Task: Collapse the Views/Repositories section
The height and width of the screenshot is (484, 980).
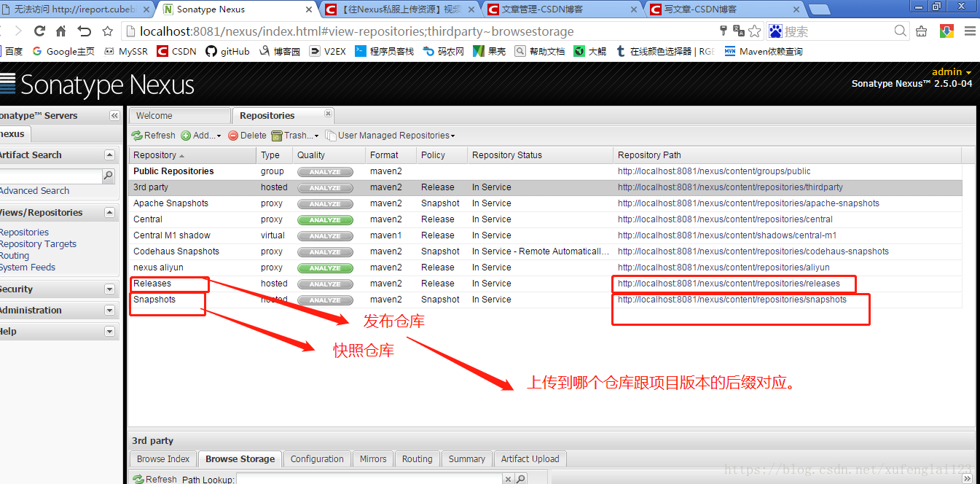Action: (109, 213)
